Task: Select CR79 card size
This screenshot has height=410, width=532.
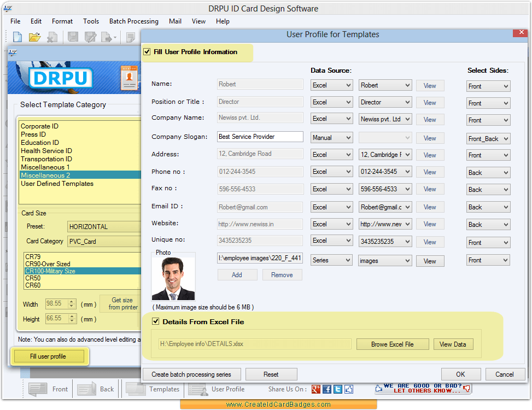Action: point(33,257)
